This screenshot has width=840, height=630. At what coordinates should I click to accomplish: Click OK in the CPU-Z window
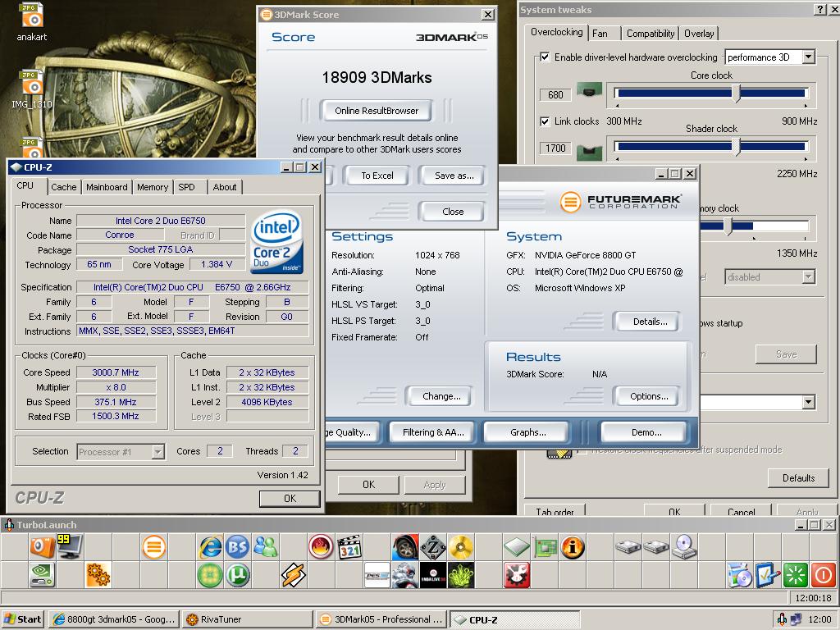(290, 499)
